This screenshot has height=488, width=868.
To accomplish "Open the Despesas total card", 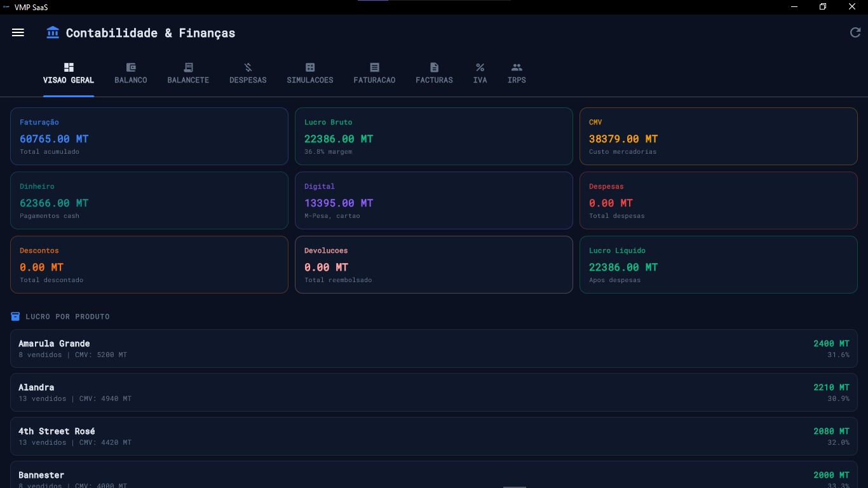I will click(719, 200).
